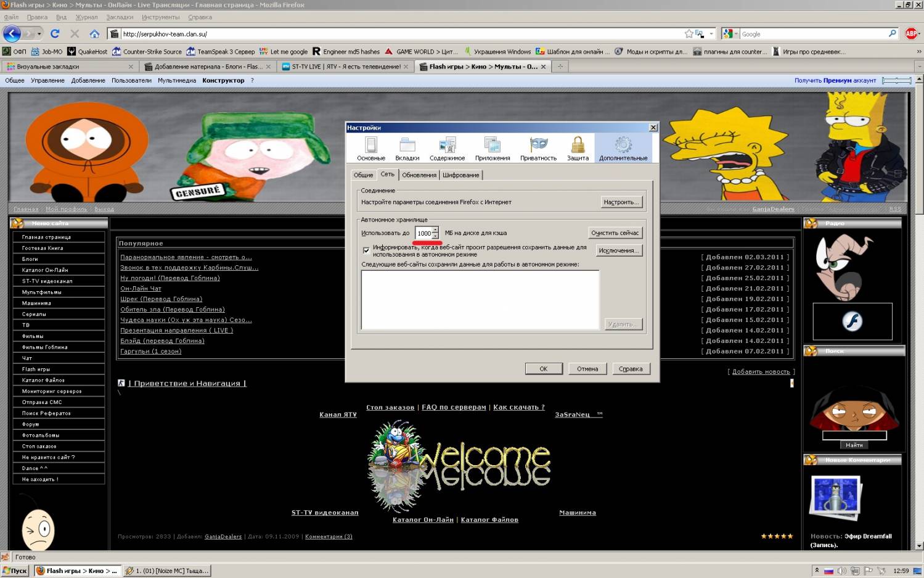Viewport: 924px width, 578px height.
Task: Switch to the Общие tab
Action: pyautogui.click(x=363, y=175)
